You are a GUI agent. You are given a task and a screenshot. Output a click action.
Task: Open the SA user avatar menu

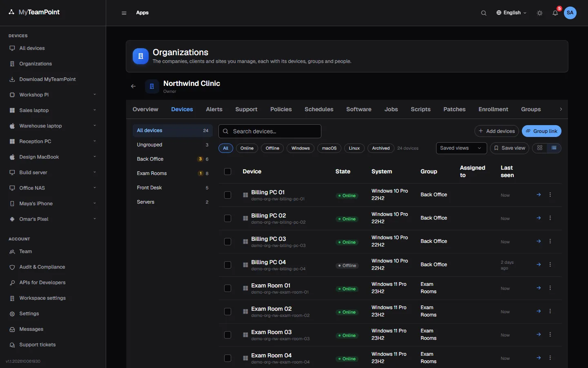570,13
